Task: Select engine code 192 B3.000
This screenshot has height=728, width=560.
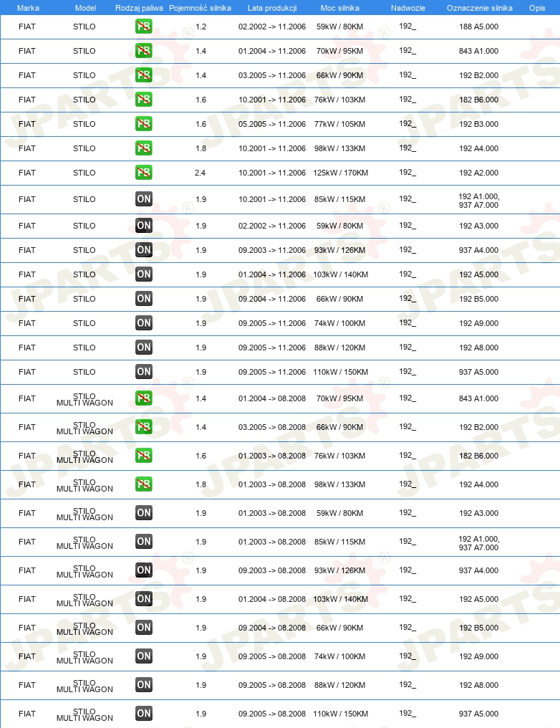Action: (x=479, y=124)
